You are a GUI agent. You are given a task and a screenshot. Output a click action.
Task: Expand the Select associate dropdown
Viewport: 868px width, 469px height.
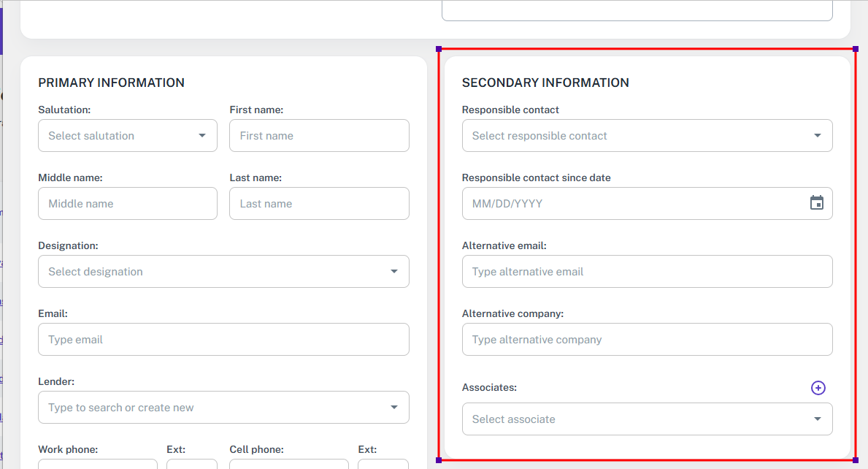[817, 419]
